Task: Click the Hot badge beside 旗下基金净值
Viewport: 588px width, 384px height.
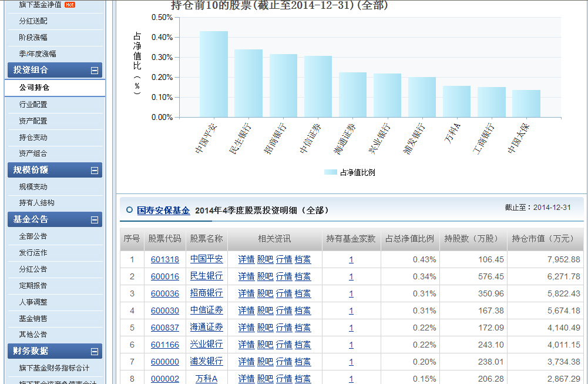Action: tap(70, 5)
